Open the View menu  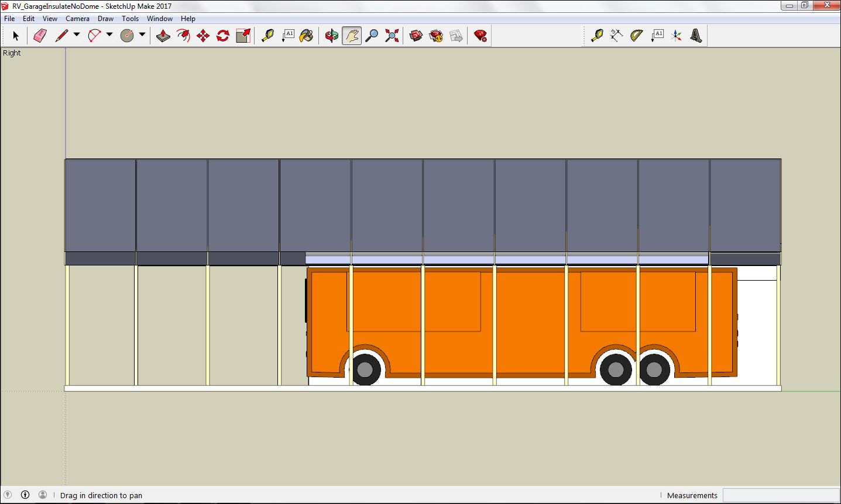click(50, 19)
